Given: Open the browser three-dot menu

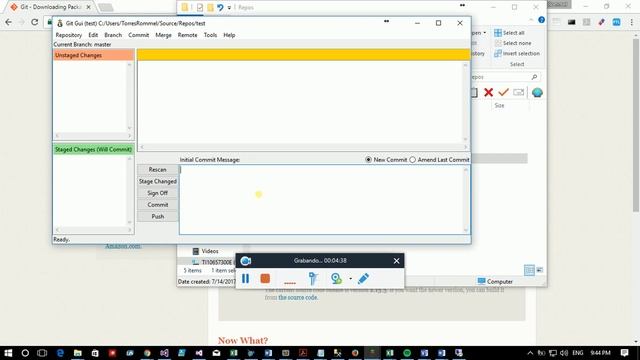Looking at the screenshot, I should click(631, 22).
